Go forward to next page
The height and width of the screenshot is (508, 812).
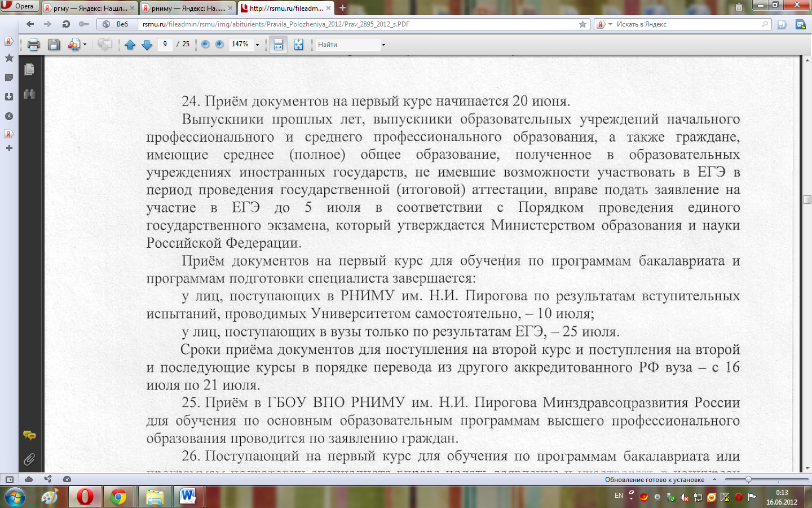pyautogui.click(x=48, y=24)
